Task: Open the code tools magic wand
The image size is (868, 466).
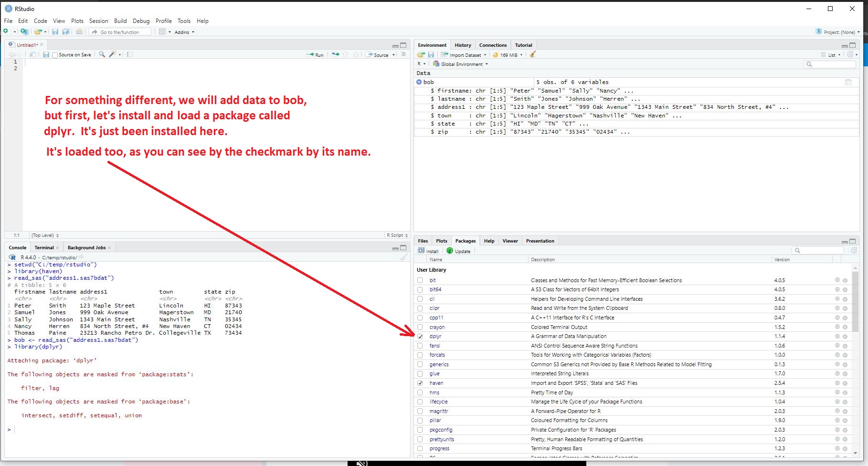Action: (x=112, y=54)
